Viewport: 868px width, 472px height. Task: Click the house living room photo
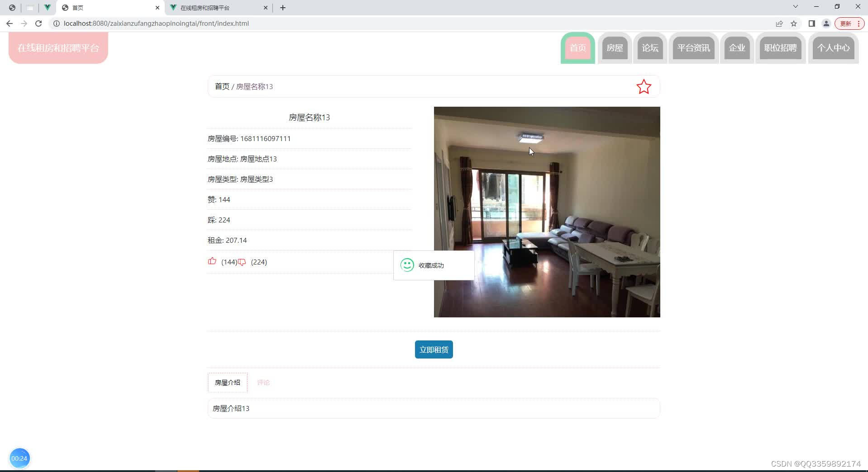pos(547,212)
